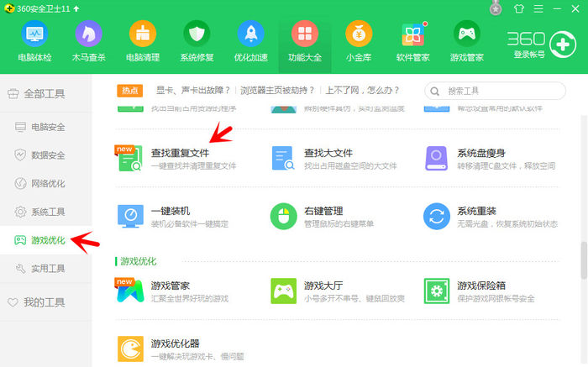
Task: Click 系统重装 title text
Action: (476, 211)
